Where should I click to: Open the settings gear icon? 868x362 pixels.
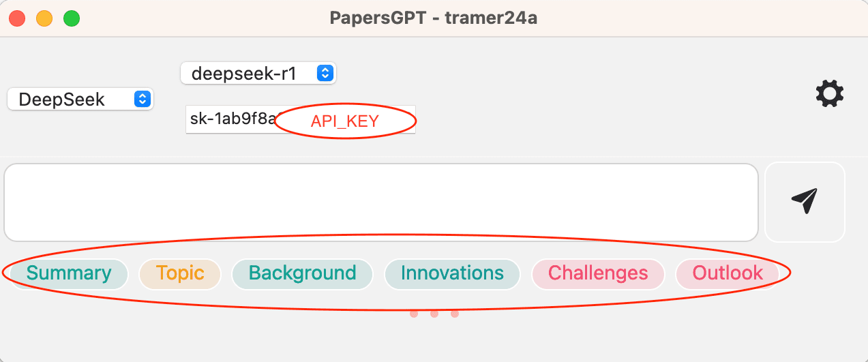pyautogui.click(x=830, y=94)
